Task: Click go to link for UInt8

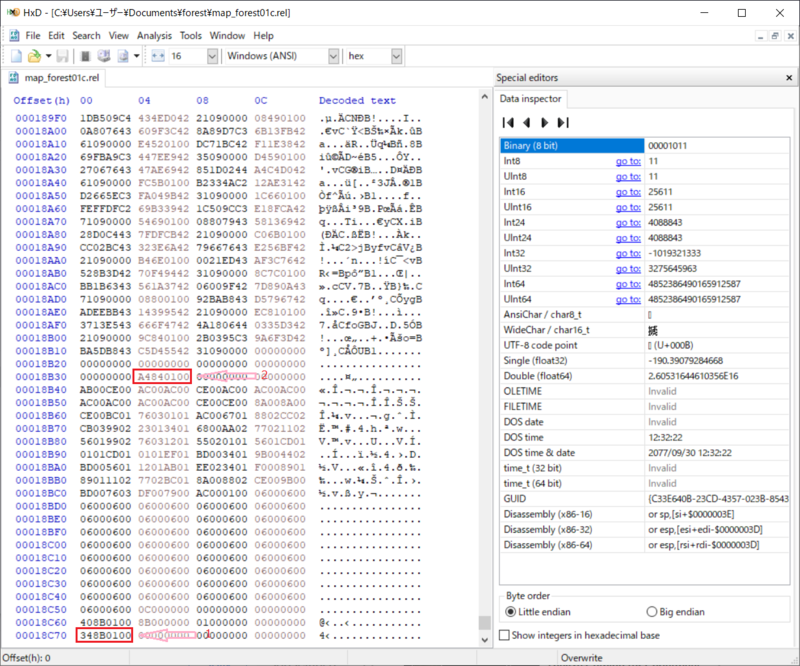Action: 628,177
